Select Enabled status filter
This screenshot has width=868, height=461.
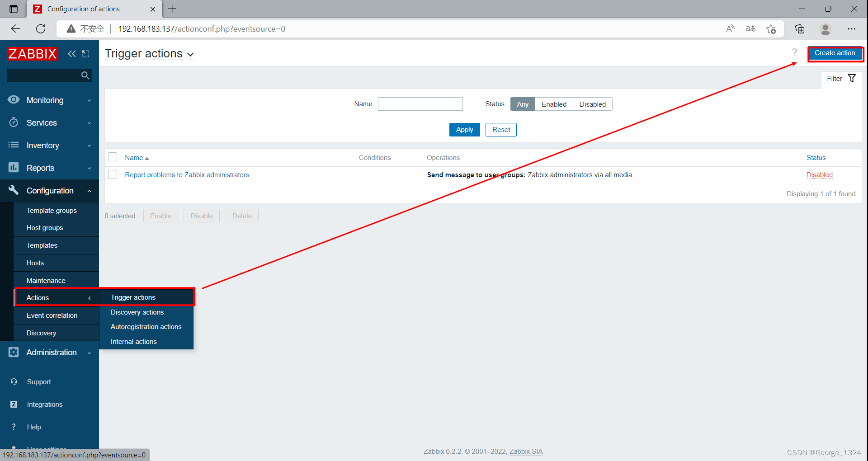554,104
